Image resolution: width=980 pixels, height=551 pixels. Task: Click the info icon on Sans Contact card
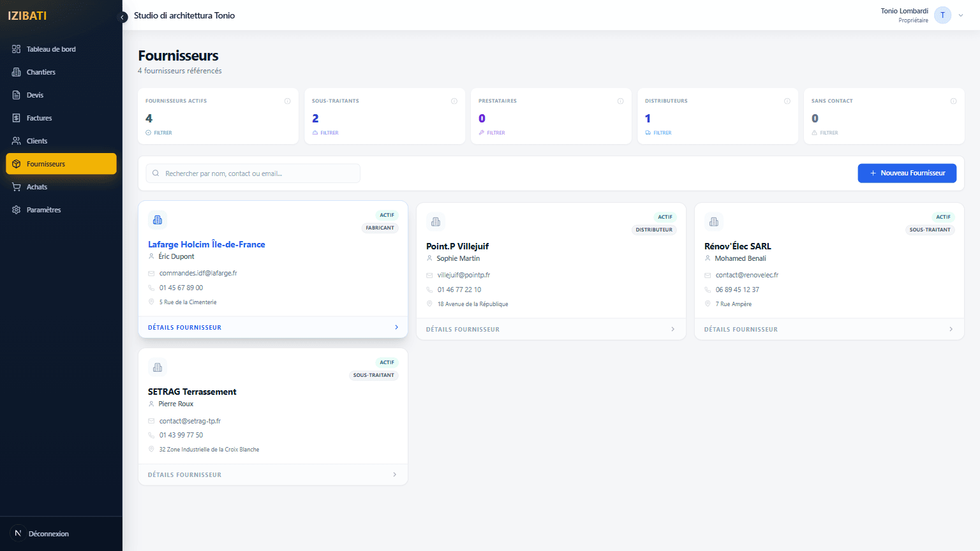click(953, 101)
